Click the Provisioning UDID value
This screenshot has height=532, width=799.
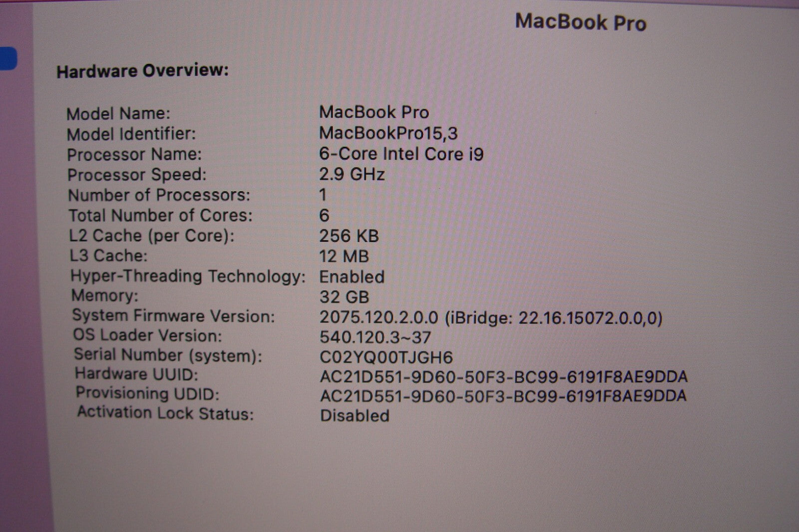tap(503, 396)
